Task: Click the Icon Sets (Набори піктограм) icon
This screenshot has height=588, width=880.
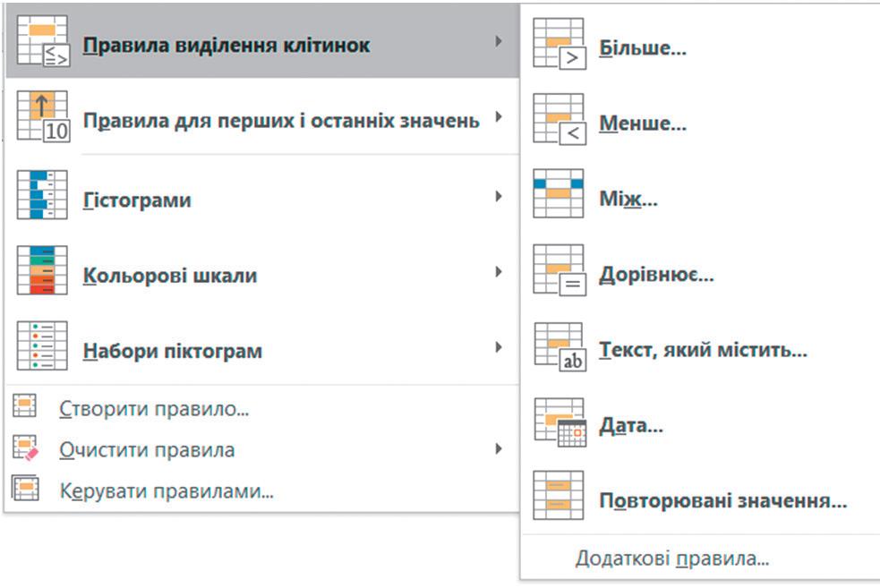Action: [x=42, y=346]
